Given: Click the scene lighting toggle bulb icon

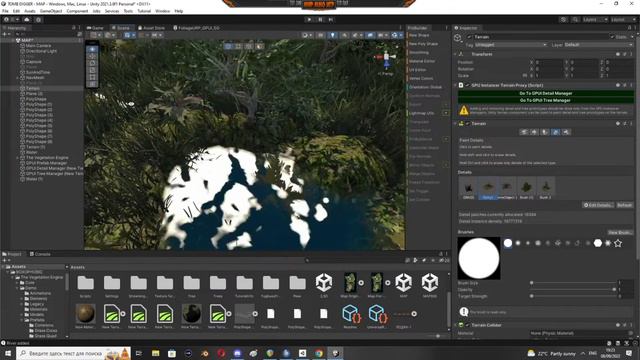Looking at the screenshot, I should 333,36.
